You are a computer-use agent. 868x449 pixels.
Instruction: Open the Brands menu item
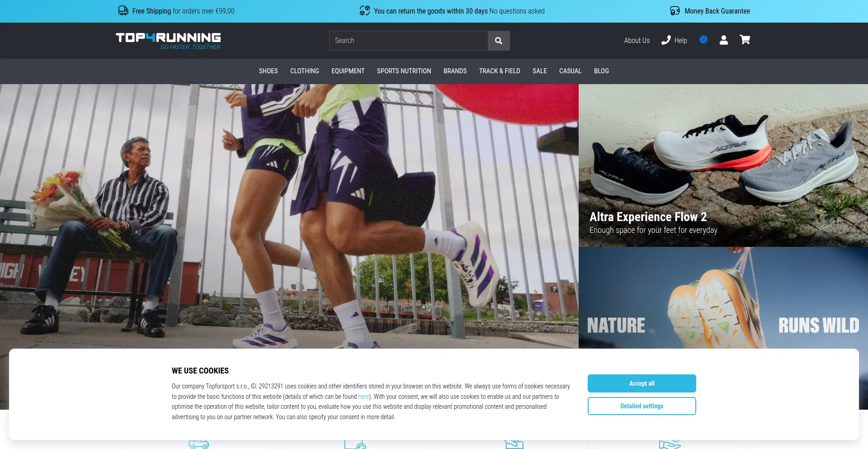coord(455,71)
